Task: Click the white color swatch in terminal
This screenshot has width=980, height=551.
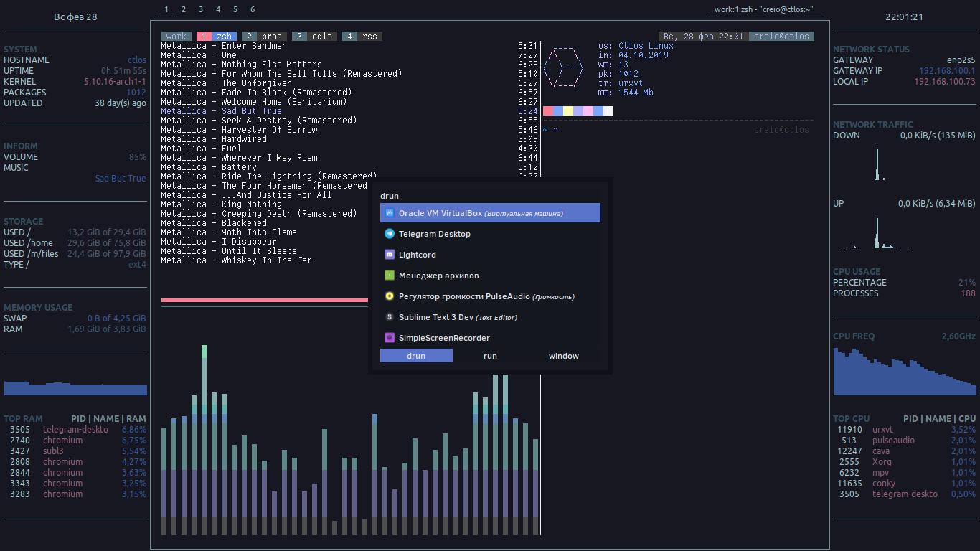Action: tap(608, 111)
